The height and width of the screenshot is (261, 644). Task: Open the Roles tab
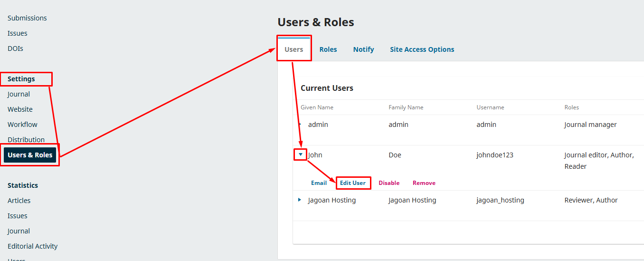(x=328, y=49)
